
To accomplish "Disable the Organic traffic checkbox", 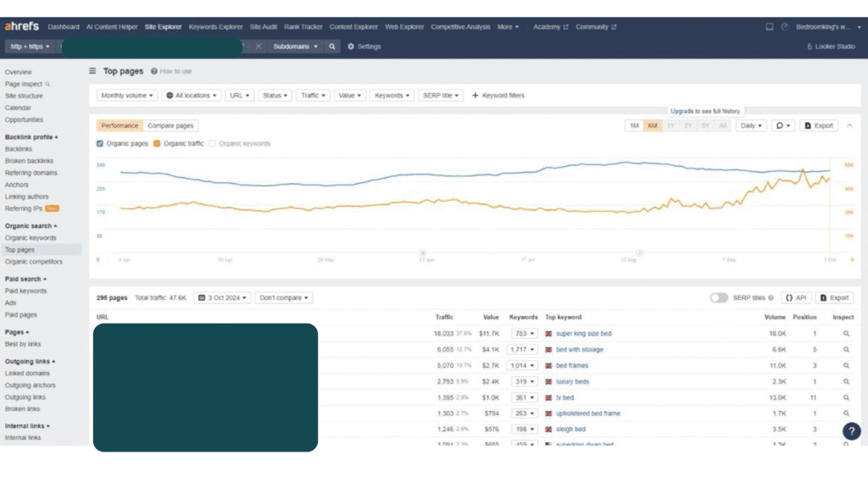I will 157,144.
